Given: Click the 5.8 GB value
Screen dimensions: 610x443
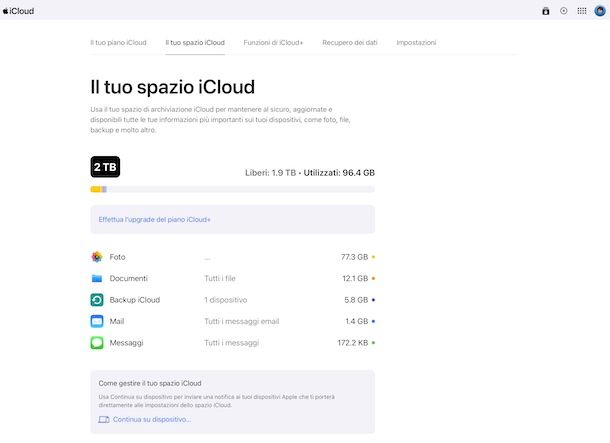Looking at the screenshot, I should [356, 300].
